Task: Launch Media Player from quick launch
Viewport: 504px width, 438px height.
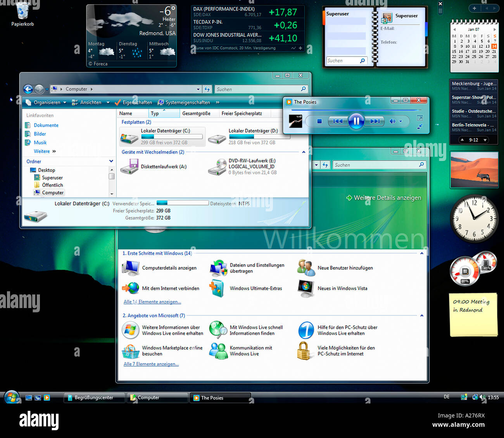Action: tap(47, 398)
